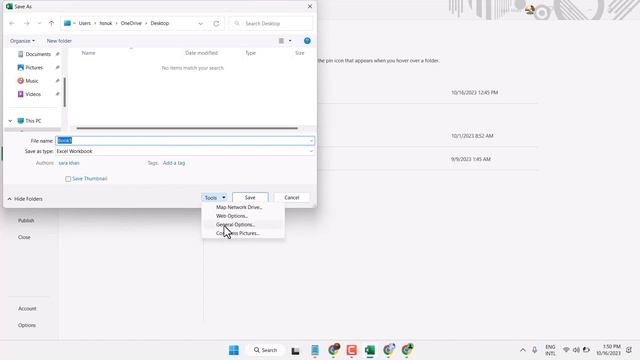Open Documents in navigation pane
The image size is (640, 360).
coord(38,54)
